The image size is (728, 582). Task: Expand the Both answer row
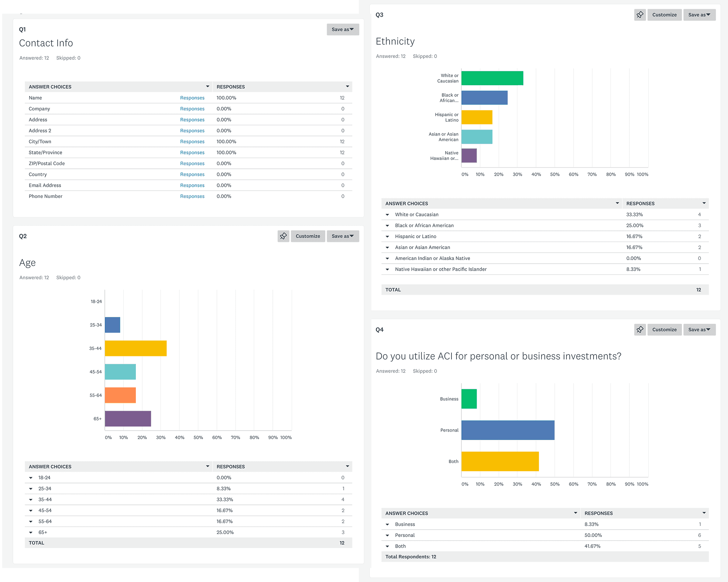tap(387, 546)
